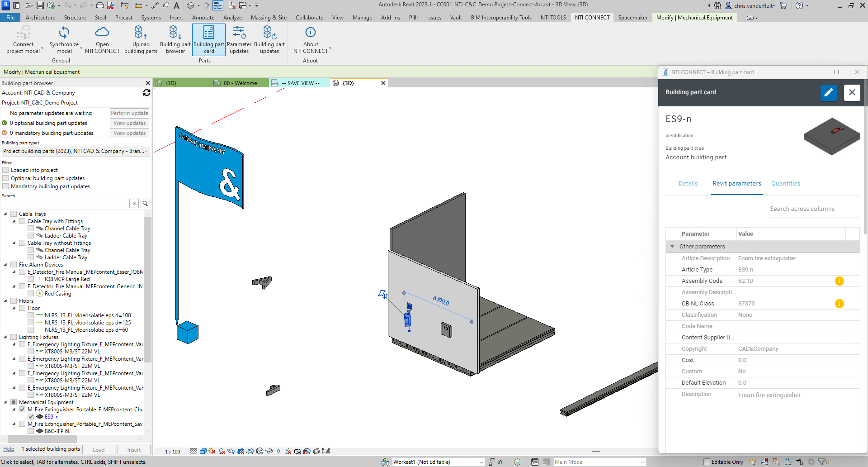Click shopping cart icon in title bar
The image size is (868, 467).
[783, 5]
